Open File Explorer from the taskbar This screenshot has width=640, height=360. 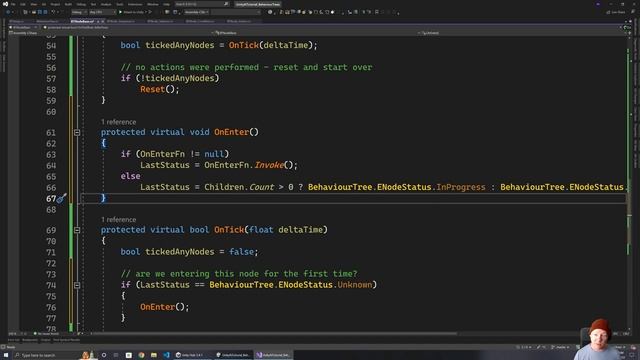[154, 355]
